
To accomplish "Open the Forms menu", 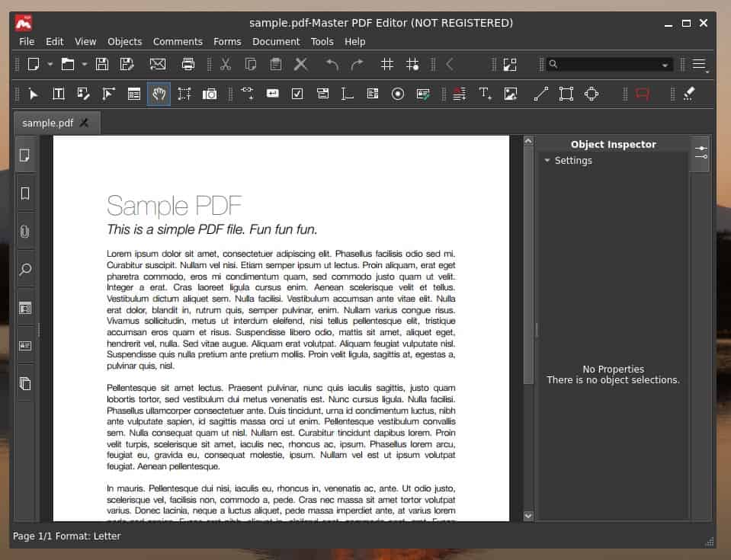I will click(x=227, y=41).
